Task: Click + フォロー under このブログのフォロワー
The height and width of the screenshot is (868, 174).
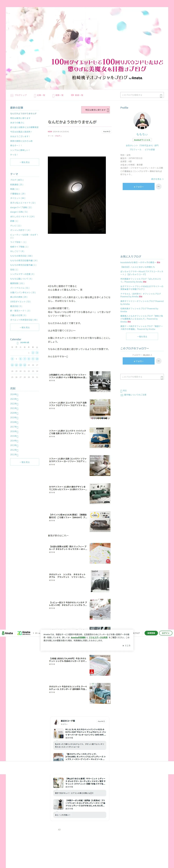Action: click(x=138, y=361)
